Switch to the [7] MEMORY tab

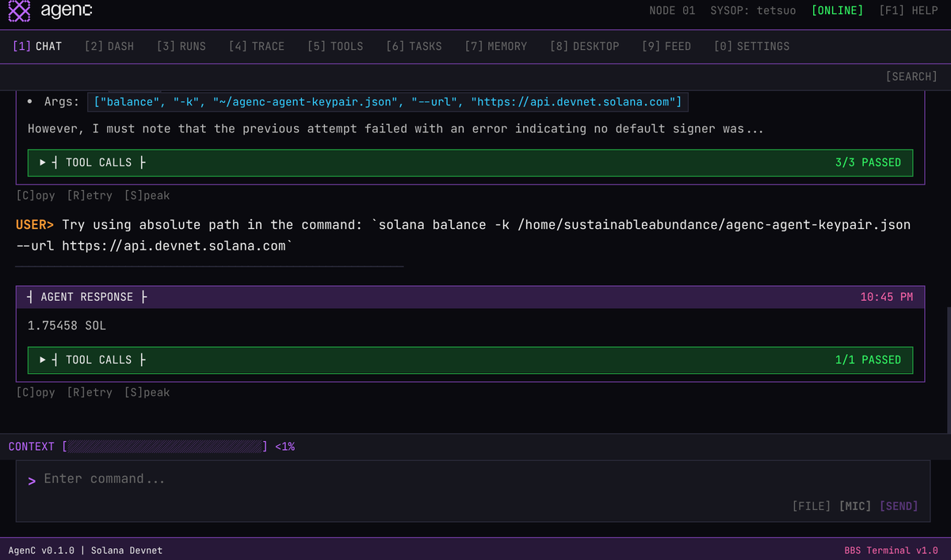(496, 46)
